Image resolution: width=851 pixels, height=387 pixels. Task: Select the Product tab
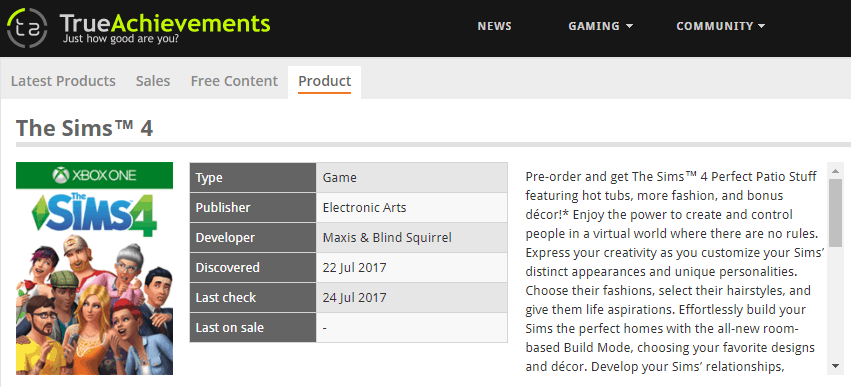pyautogui.click(x=325, y=82)
